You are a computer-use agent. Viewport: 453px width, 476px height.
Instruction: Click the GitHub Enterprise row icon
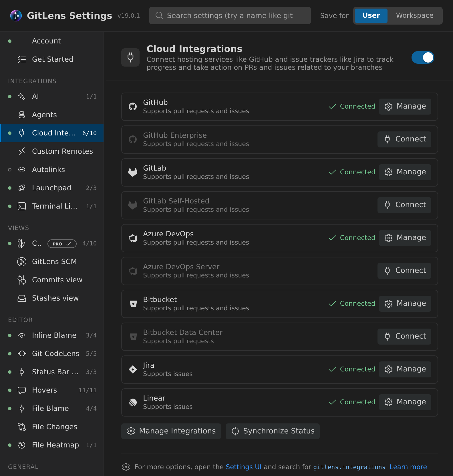[x=133, y=139]
